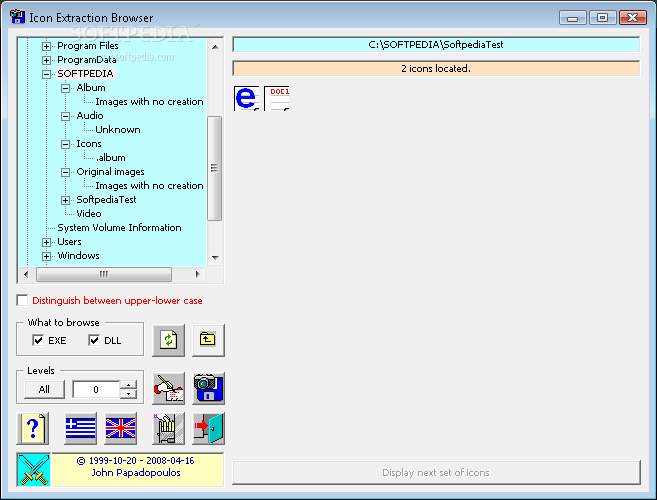Maximize the Icon Extraction Browser window
The height and width of the screenshot is (500, 657).
pos(602,18)
